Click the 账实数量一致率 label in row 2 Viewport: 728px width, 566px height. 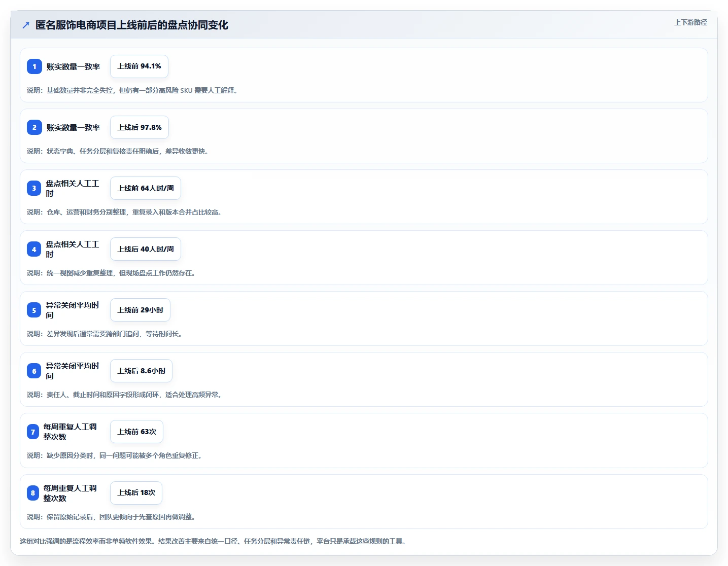coord(73,127)
